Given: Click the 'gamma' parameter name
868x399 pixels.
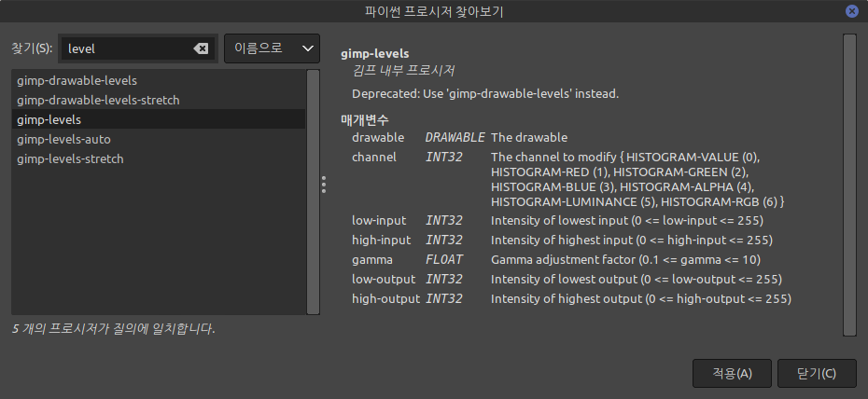Looking at the screenshot, I should (x=372, y=260).
